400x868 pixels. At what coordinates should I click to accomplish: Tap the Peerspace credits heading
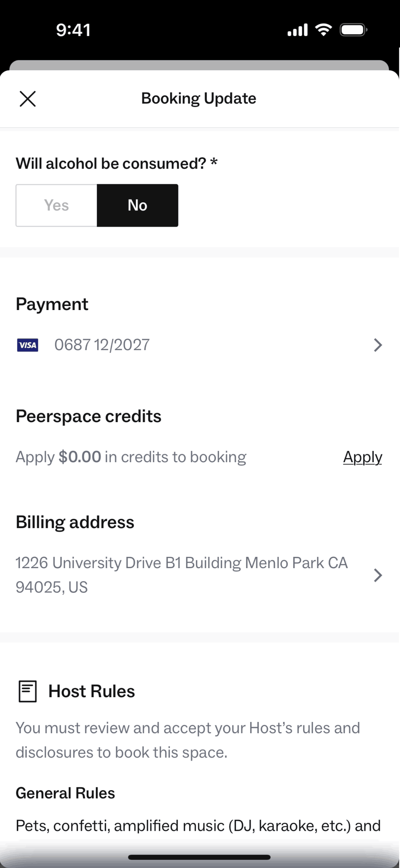89,416
